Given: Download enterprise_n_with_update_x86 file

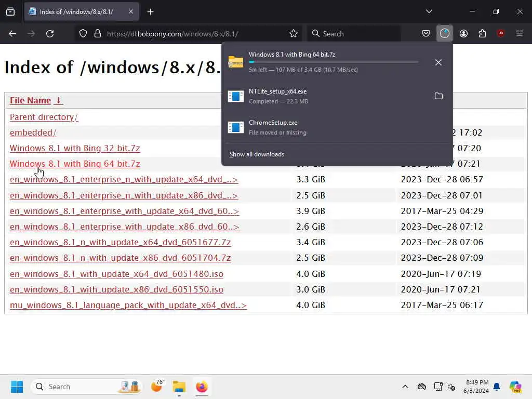Looking at the screenshot, I should point(124,196).
